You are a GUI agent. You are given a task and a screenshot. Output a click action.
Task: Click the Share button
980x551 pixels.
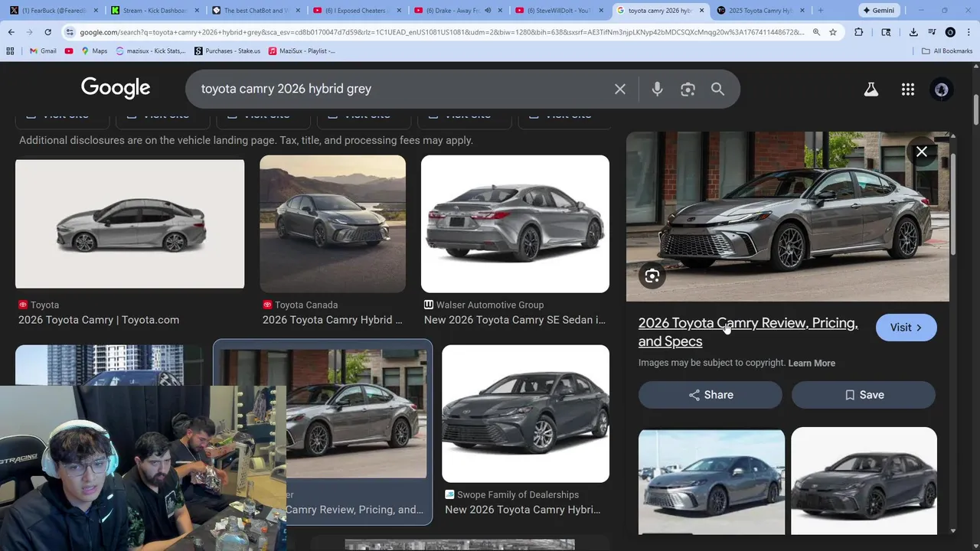(710, 395)
